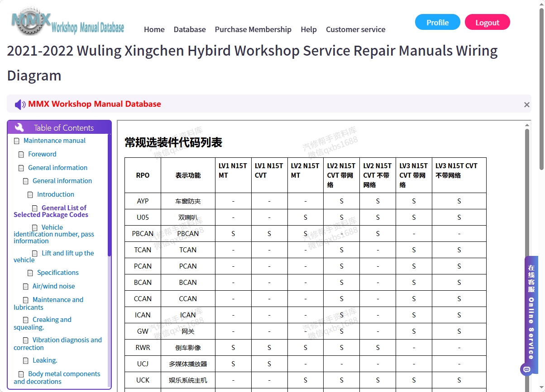Open Foreword in table of contents

[x=42, y=154]
